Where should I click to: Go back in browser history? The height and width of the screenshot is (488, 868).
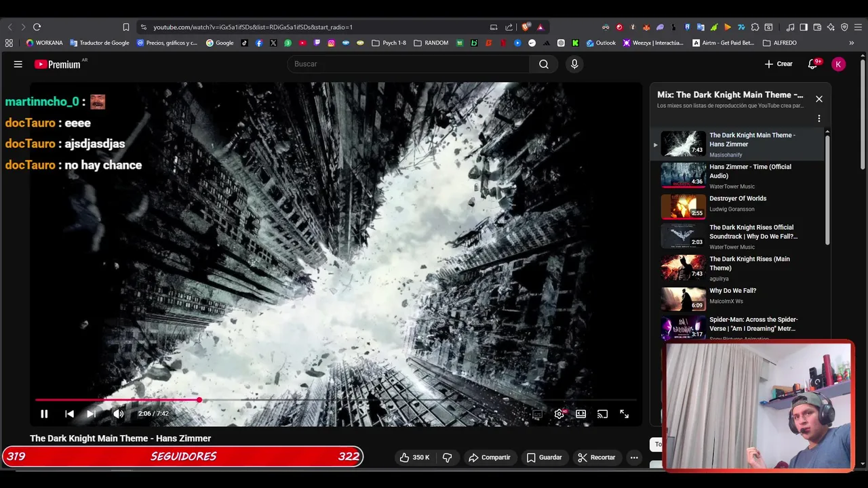[x=9, y=27]
